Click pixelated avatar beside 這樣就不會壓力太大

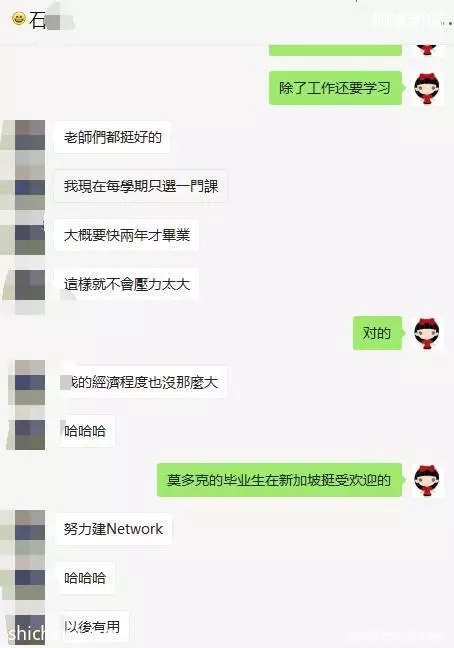point(30,285)
